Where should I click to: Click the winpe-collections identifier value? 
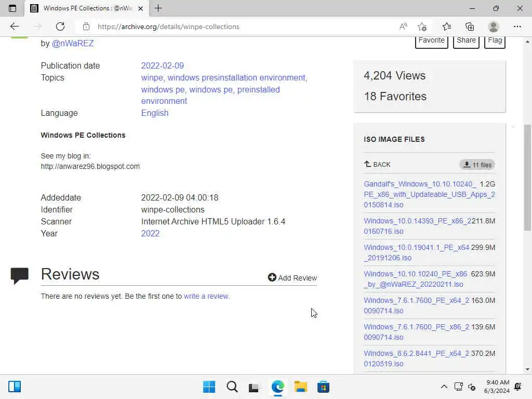pyautogui.click(x=172, y=210)
